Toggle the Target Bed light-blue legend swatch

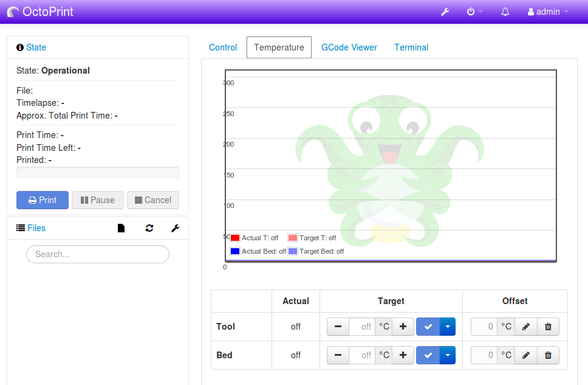293,251
